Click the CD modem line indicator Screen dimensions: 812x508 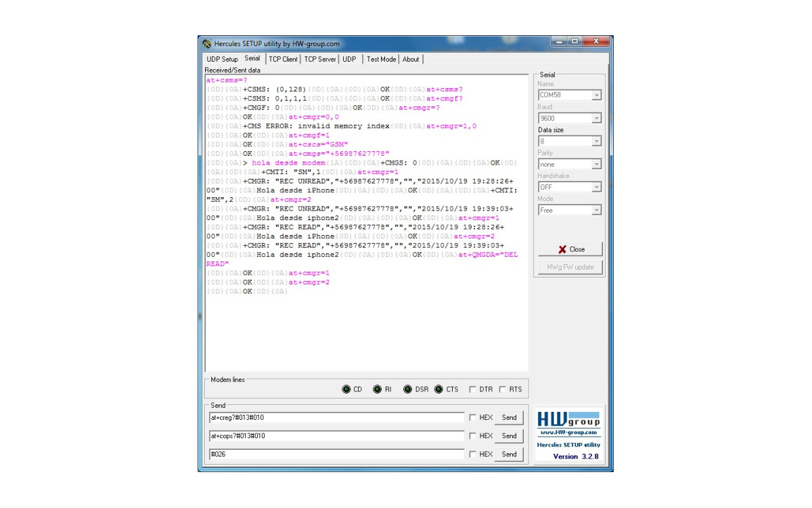coord(346,389)
